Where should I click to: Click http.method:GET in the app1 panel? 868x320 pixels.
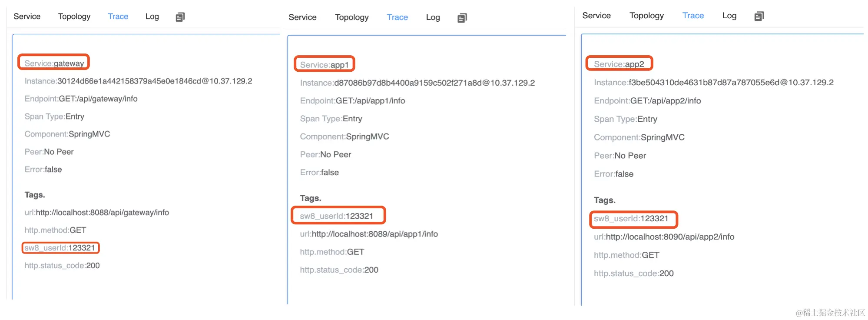tap(332, 252)
